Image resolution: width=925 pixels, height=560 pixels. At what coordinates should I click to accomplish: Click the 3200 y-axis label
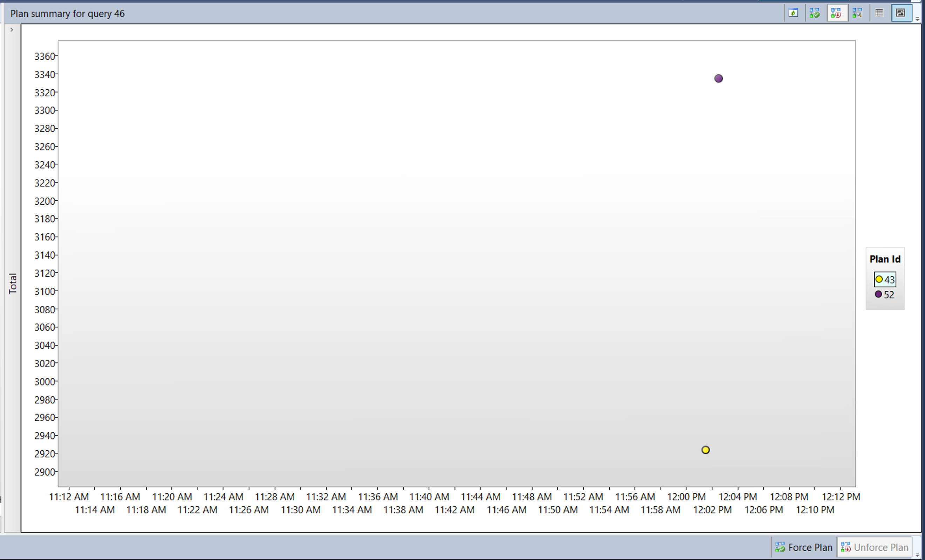pyautogui.click(x=45, y=201)
